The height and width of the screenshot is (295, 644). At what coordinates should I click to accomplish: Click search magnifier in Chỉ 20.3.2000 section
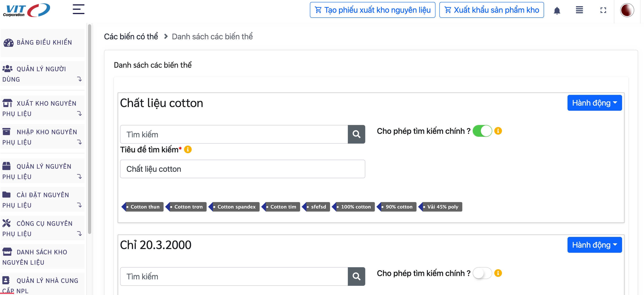pos(356,276)
